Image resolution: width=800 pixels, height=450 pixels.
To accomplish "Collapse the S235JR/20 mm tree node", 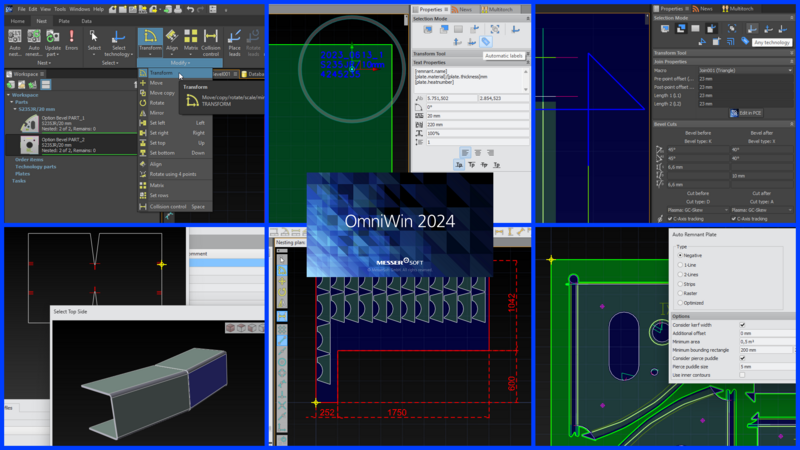I will [15, 109].
